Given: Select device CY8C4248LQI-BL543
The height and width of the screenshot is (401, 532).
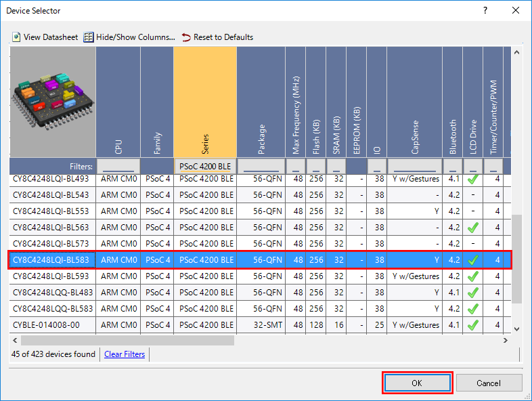Looking at the screenshot, I should coord(260,195).
